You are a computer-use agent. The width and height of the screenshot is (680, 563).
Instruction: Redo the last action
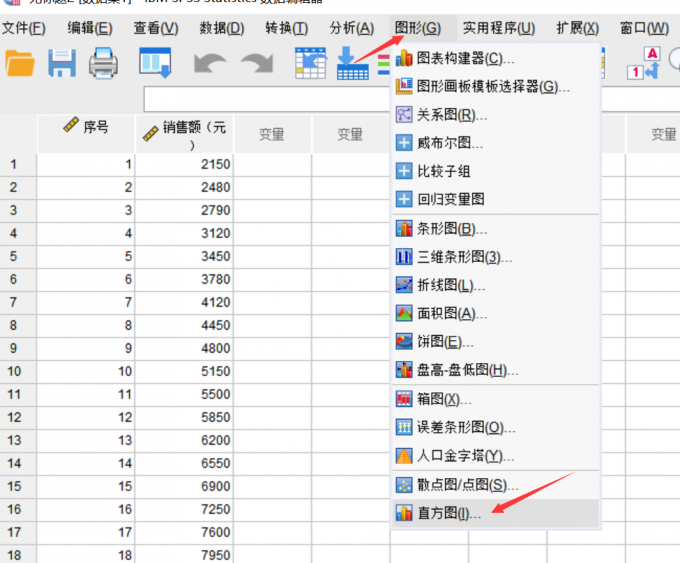pos(257,64)
